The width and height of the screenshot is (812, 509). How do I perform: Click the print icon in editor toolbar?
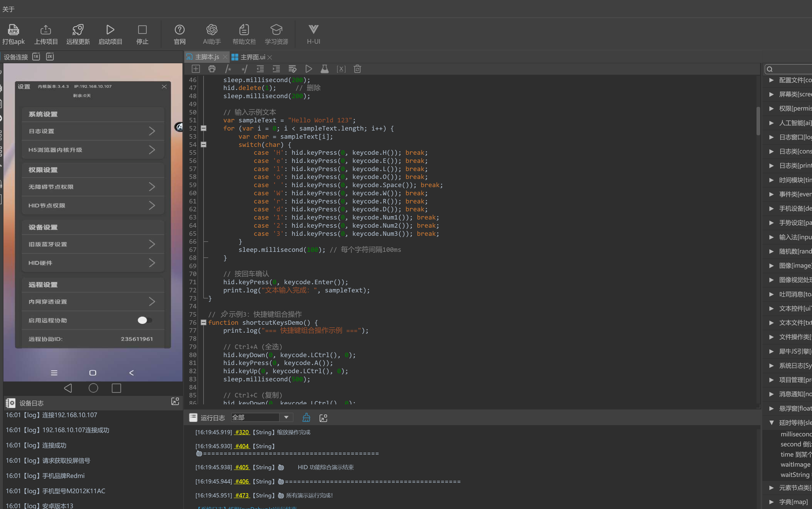click(x=211, y=69)
